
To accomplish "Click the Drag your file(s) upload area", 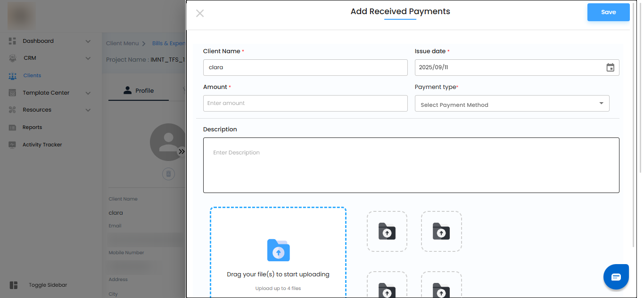I will pyautogui.click(x=278, y=253).
